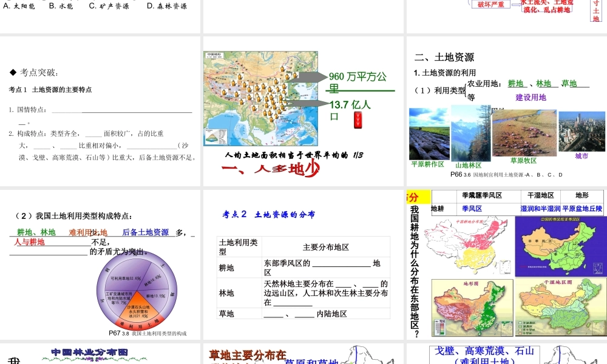
Task: Select option B. 水能
Action: click(x=61, y=6)
